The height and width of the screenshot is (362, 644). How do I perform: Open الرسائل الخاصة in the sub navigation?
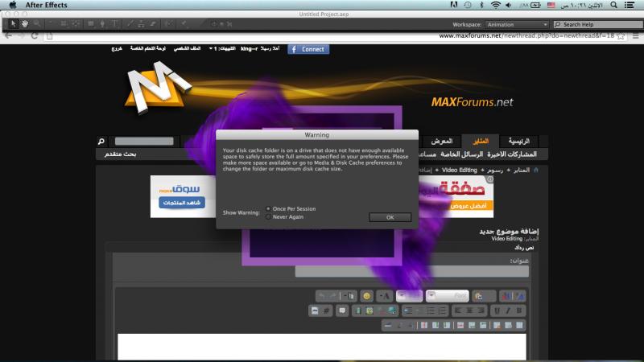(461, 154)
